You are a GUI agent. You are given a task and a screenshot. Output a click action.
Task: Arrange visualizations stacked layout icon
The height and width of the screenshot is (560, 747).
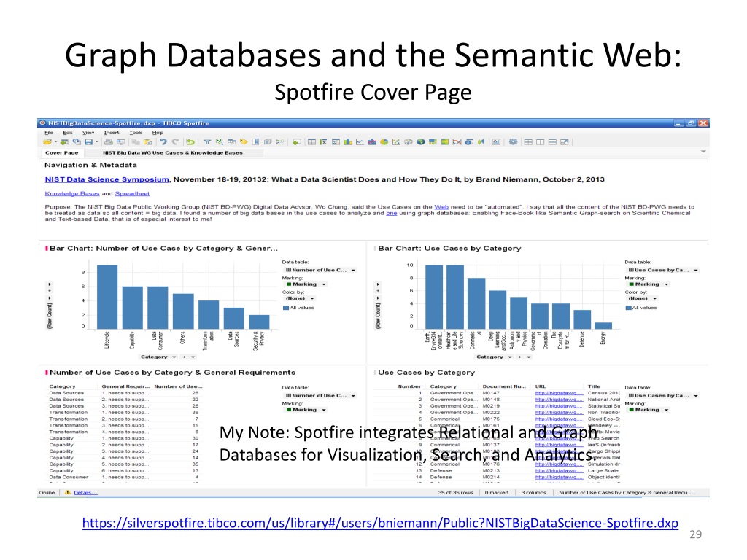553,142
